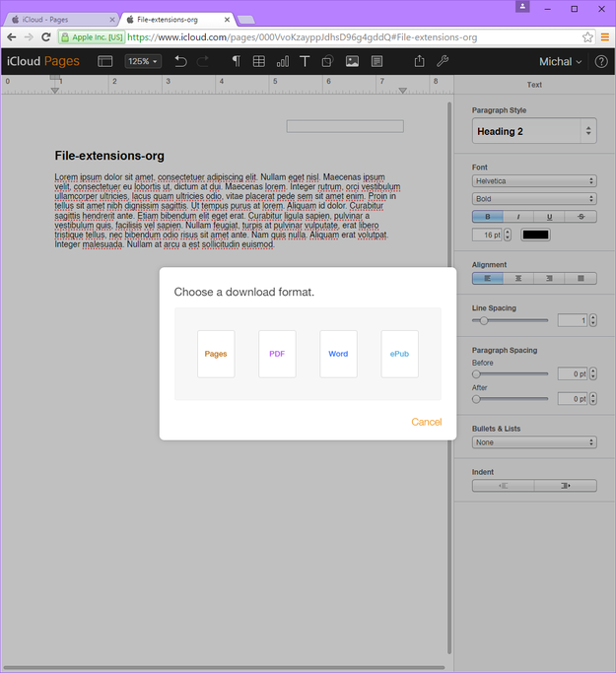Adjust Before paragraph spacing stepper
This screenshot has height=673, width=616.
point(592,373)
